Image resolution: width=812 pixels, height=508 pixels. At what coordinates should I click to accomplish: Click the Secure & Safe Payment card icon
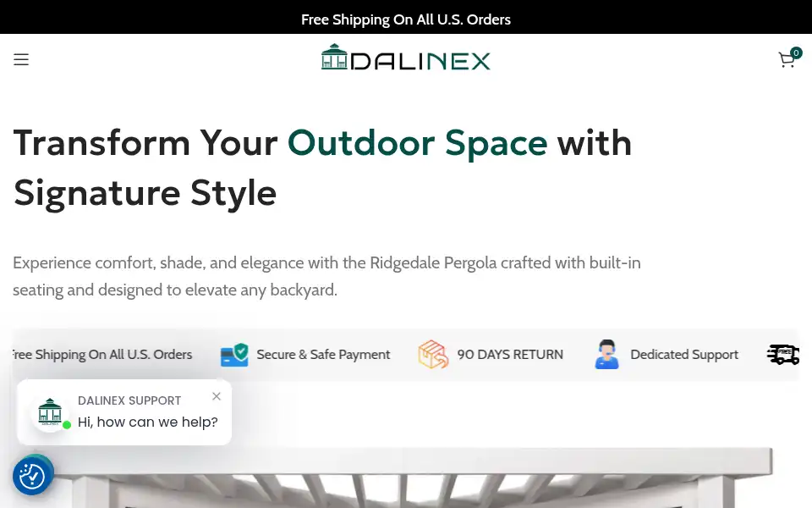pos(234,355)
